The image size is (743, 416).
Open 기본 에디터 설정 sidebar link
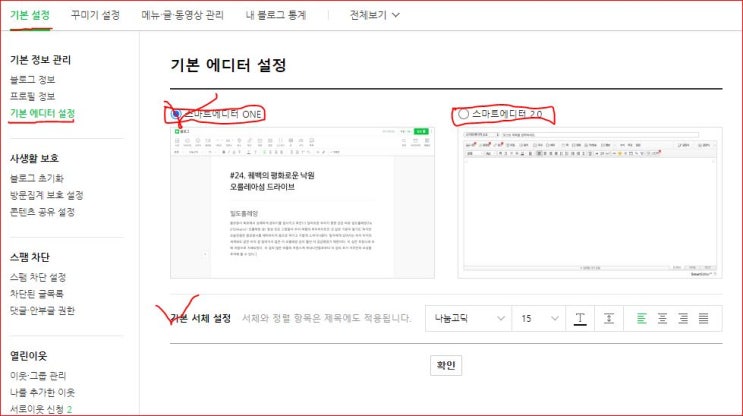point(43,113)
